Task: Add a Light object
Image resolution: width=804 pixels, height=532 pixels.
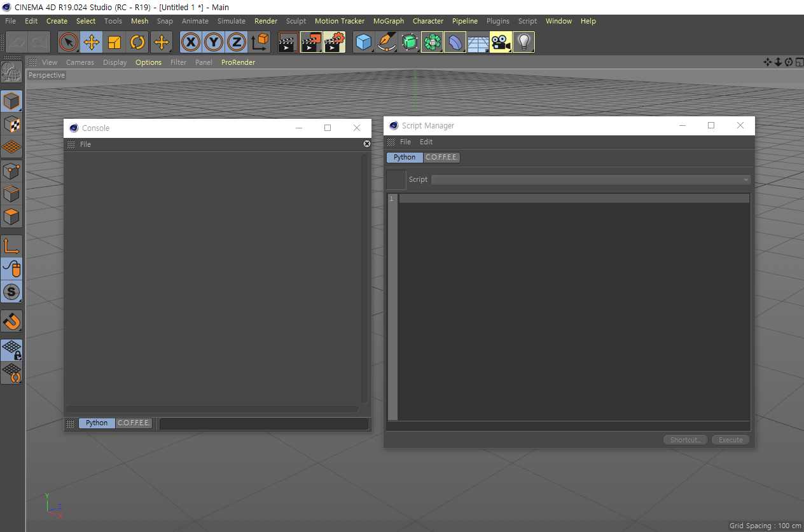Action: point(523,43)
